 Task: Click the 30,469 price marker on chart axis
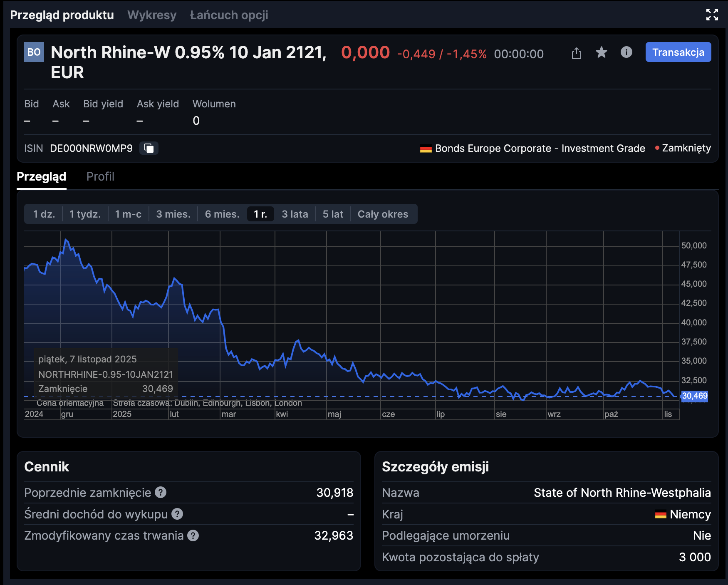[694, 396]
